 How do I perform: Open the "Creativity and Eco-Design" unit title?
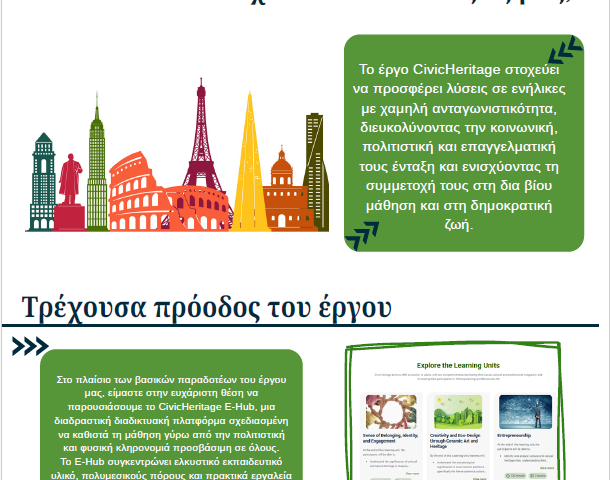point(455,441)
